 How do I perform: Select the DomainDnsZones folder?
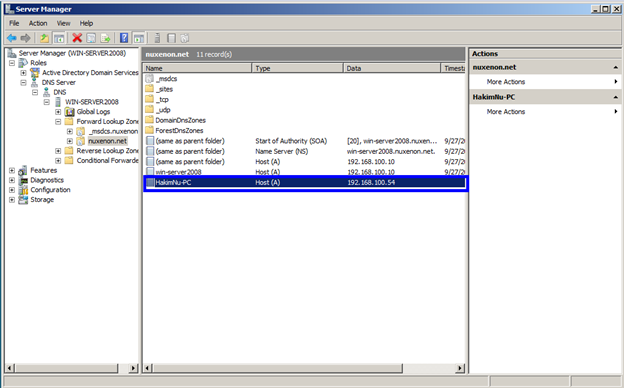[180, 120]
